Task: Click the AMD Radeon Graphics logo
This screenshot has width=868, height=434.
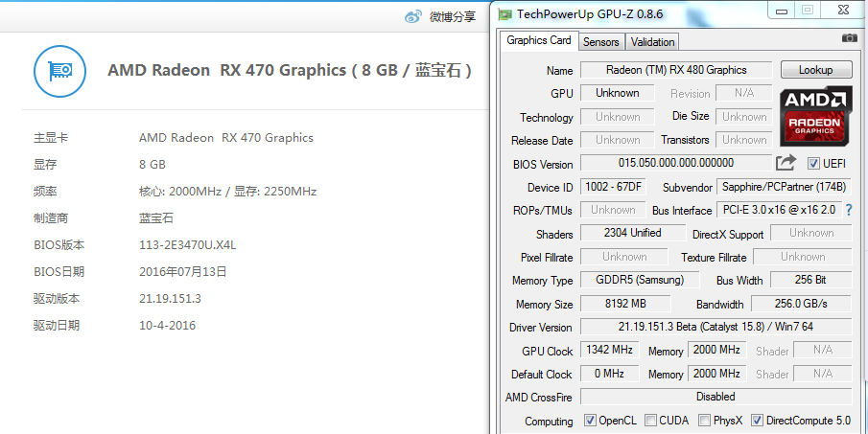Action: point(815,116)
